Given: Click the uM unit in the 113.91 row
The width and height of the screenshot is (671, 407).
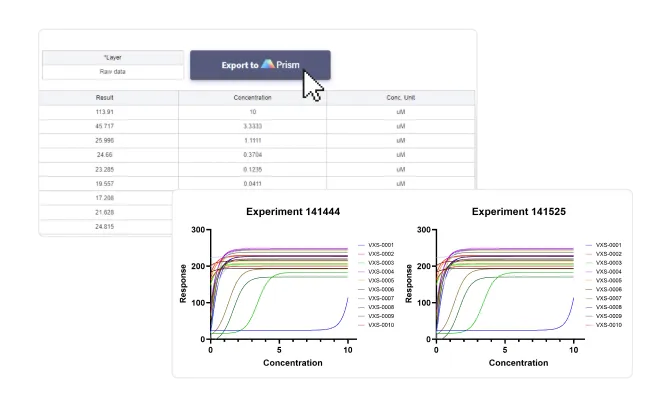Looking at the screenshot, I should click(x=401, y=112).
